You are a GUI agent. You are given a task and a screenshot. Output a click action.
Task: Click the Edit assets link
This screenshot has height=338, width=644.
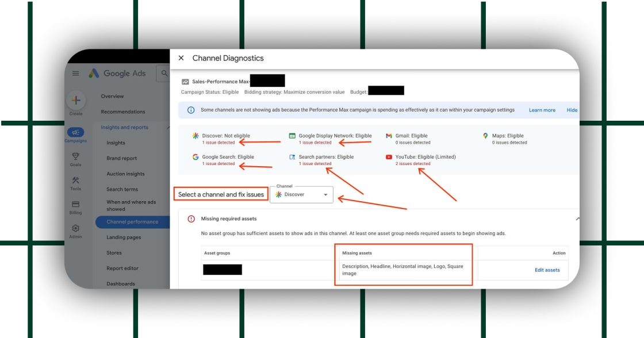coord(547,270)
